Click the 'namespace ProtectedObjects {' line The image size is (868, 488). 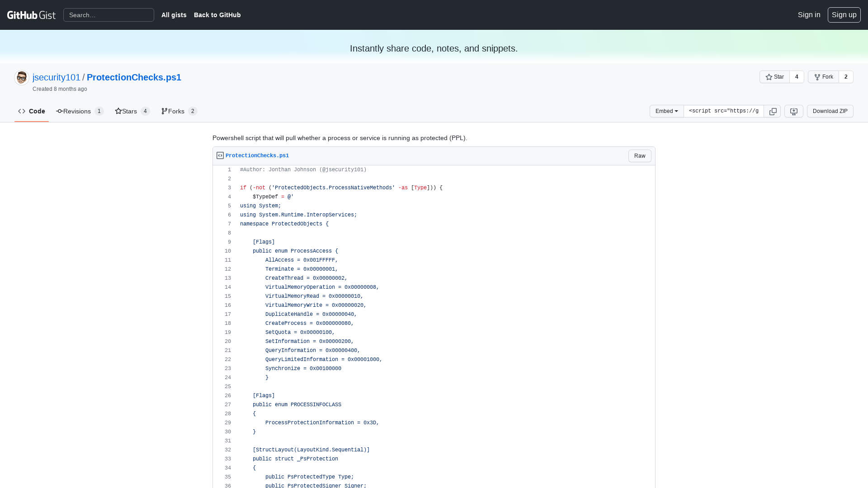[x=284, y=224]
